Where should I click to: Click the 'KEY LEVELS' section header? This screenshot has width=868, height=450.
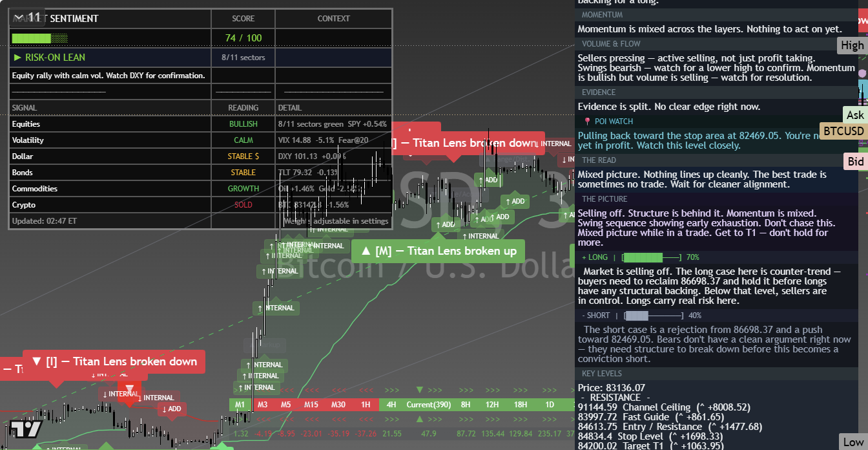click(x=602, y=374)
